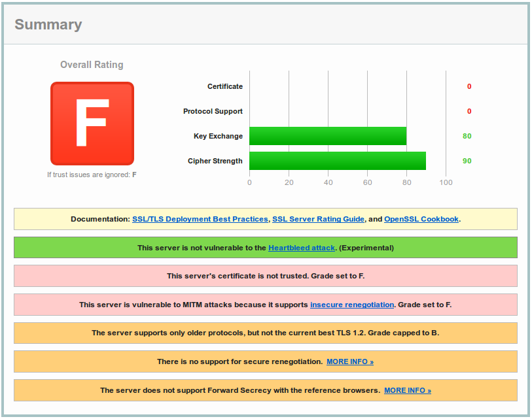Click the Overall Rating label
This screenshot has height=419, width=532.
[92, 65]
